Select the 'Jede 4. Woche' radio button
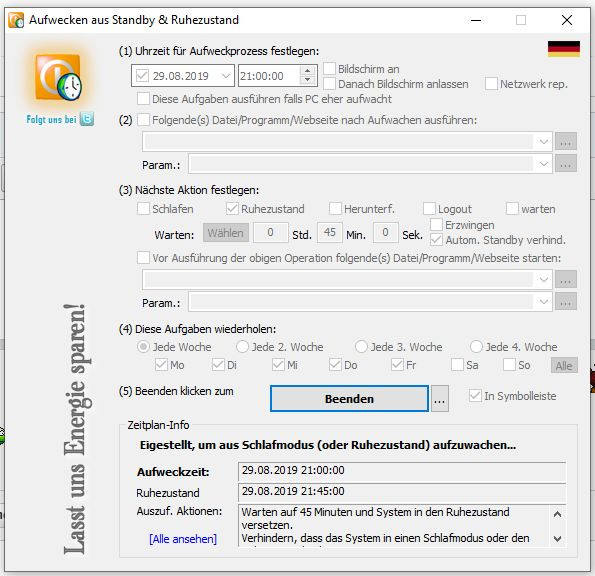 [476, 346]
